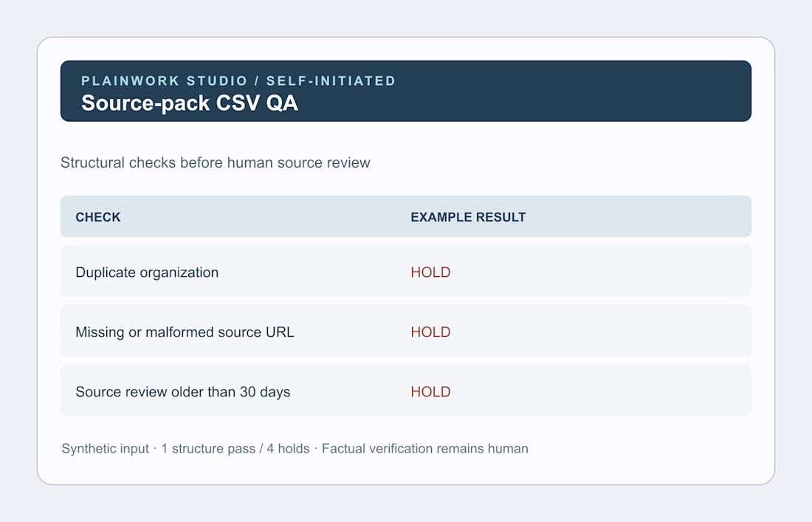Click the HOLD result for older than 30 days

[x=430, y=392]
